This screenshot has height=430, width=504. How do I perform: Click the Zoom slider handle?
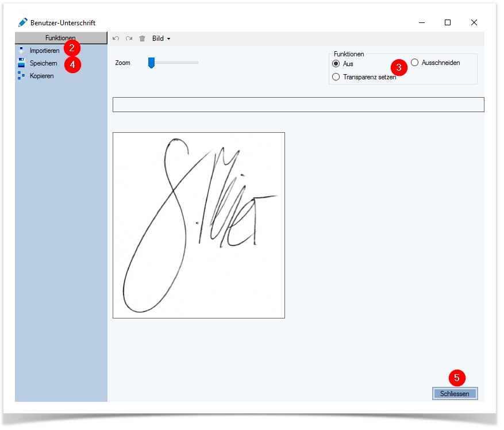coord(151,63)
